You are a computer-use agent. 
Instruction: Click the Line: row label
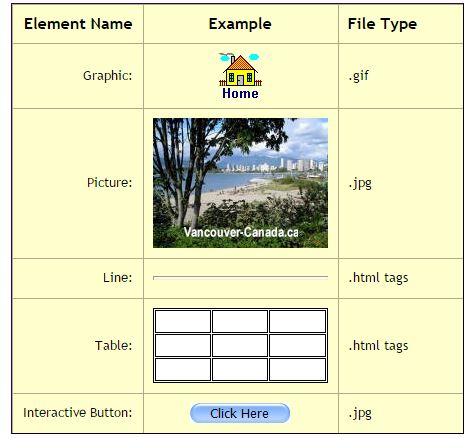pos(118,277)
